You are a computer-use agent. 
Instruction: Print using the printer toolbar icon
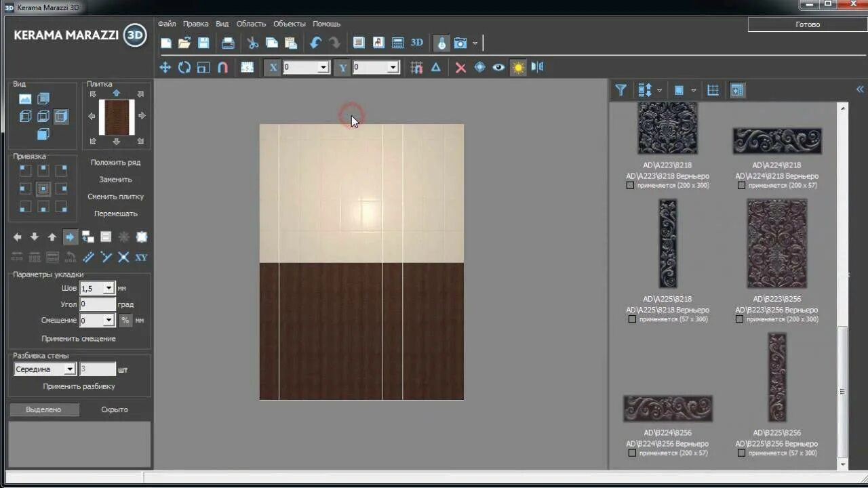pos(228,43)
